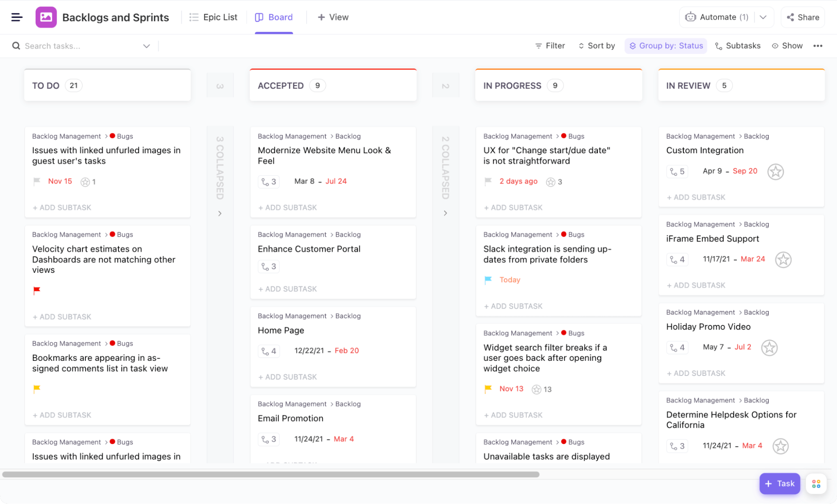The height and width of the screenshot is (504, 837).
Task: Expand the 3 collapsed columns
Action: pos(220,213)
